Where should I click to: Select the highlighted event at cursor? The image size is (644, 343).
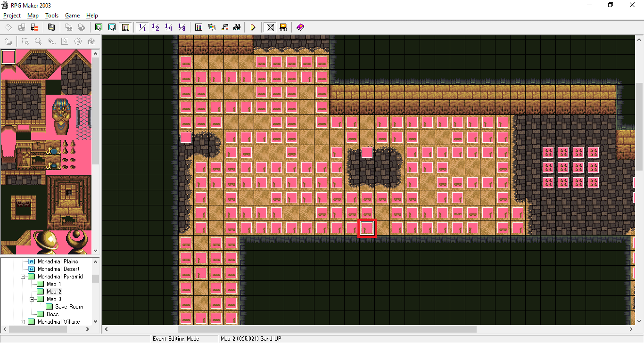(x=367, y=228)
